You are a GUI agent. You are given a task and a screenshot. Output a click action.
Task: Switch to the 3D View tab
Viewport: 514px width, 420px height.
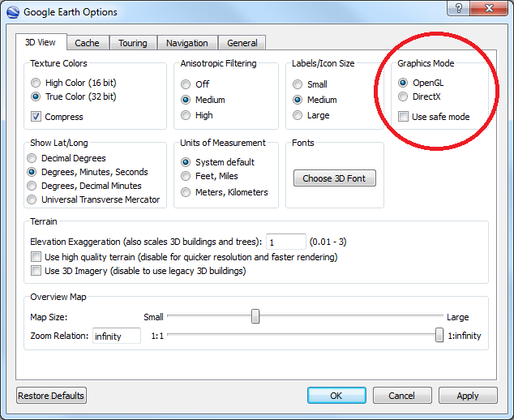click(41, 42)
